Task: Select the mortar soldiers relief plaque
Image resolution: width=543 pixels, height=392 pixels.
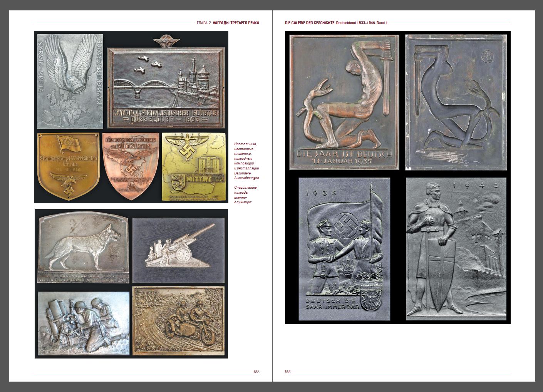Action: coord(84,323)
